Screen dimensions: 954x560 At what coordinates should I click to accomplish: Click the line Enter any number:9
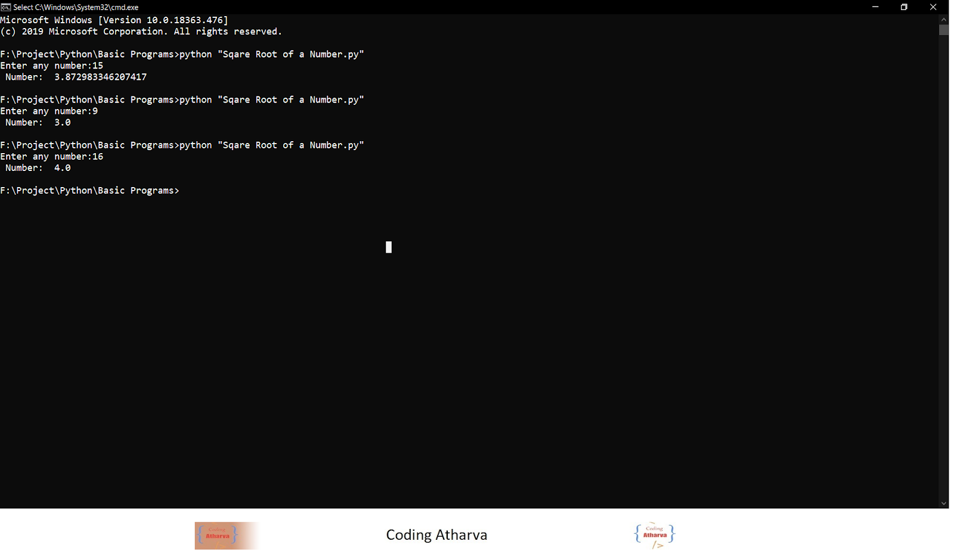49,111
